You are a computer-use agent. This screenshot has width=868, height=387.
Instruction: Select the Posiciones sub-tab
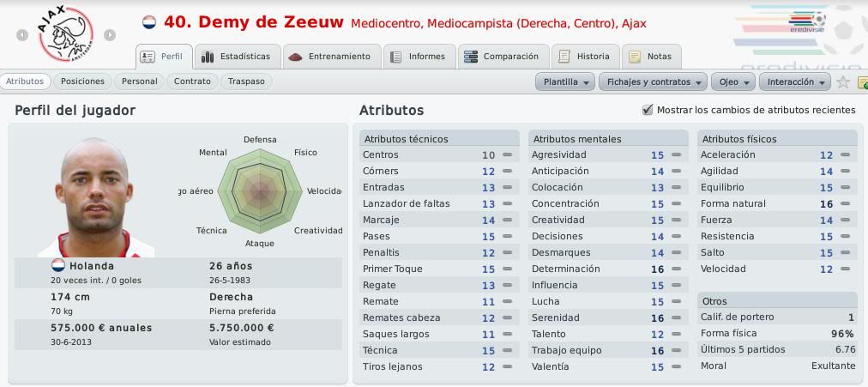click(82, 82)
